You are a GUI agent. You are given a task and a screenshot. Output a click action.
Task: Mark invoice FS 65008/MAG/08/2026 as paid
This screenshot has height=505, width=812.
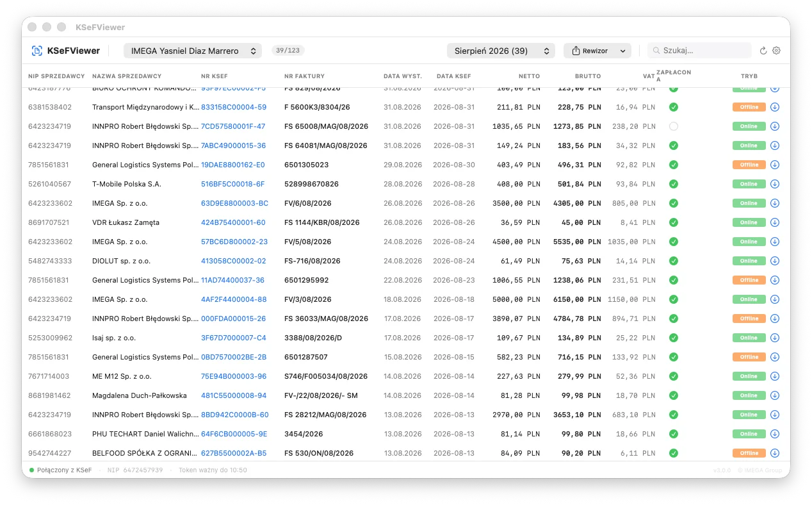click(x=674, y=126)
